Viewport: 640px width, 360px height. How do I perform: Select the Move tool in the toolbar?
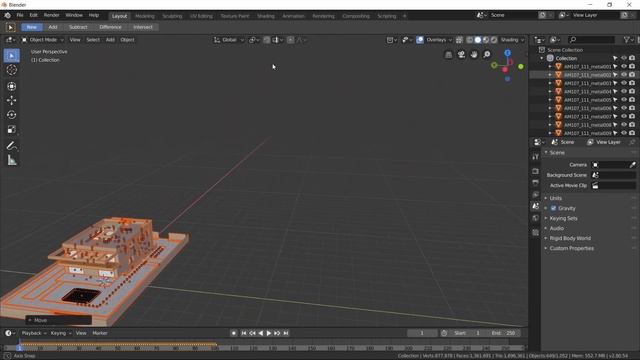click(11, 100)
